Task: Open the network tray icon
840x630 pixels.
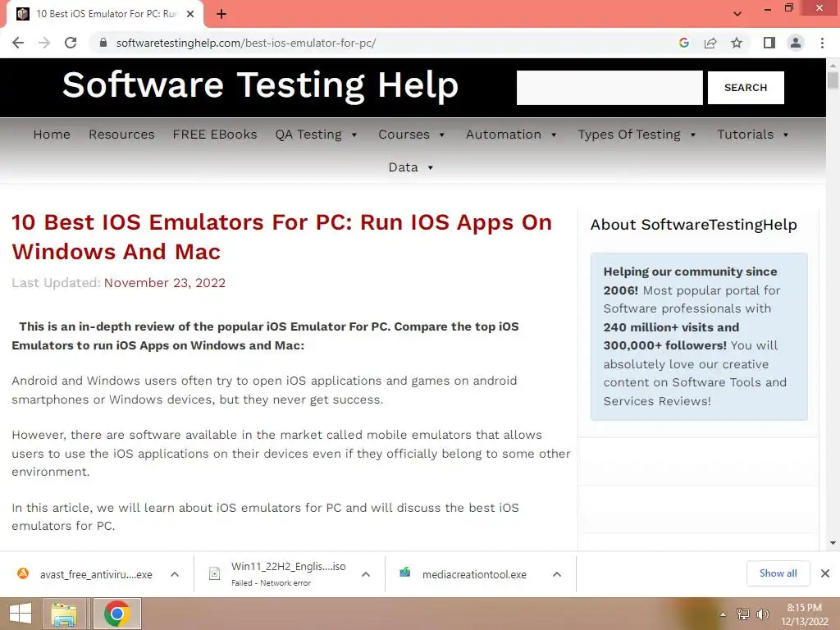Action: (x=743, y=614)
